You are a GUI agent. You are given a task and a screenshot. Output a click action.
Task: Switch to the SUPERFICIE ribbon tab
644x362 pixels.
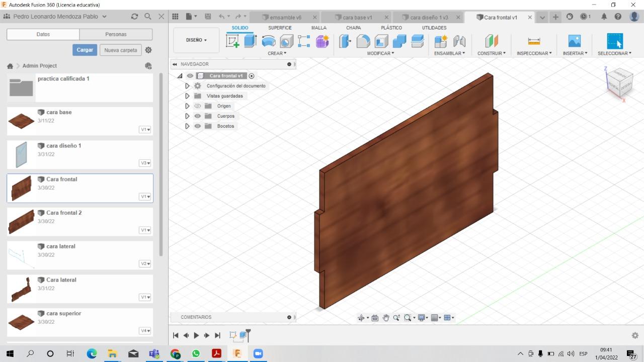(x=280, y=28)
